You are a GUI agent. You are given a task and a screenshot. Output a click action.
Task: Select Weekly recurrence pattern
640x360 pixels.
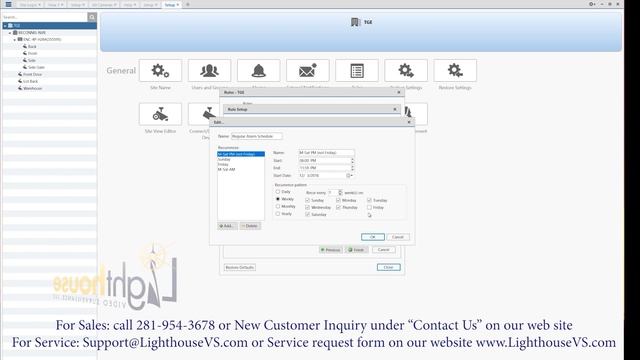pos(278,199)
